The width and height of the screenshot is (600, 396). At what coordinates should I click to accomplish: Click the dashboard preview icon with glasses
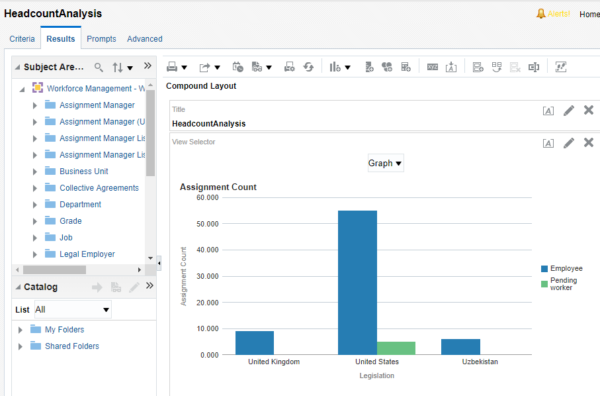pos(257,67)
